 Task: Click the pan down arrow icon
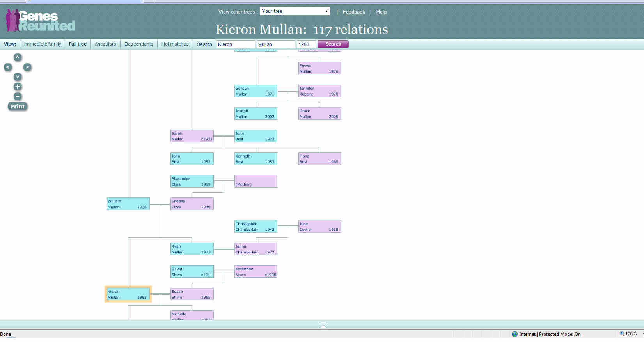coord(18,77)
